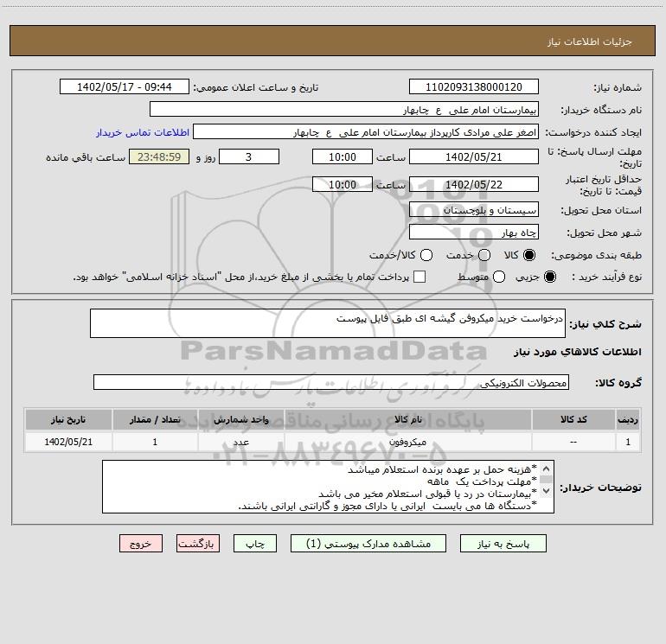The width and height of the screenshot is (666, 644).
Task: Click the goods group field محصولات الکترونیکی
Action: [x=331, y=382]
